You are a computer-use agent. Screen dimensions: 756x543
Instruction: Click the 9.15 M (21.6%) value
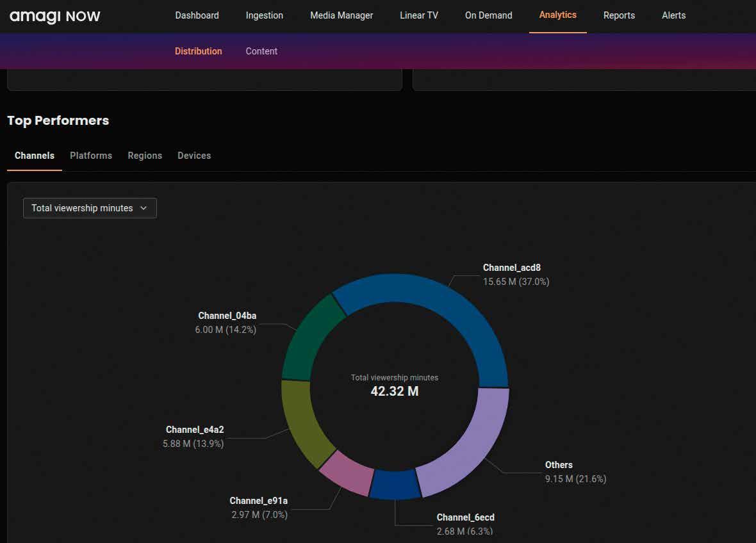(576, 479)
